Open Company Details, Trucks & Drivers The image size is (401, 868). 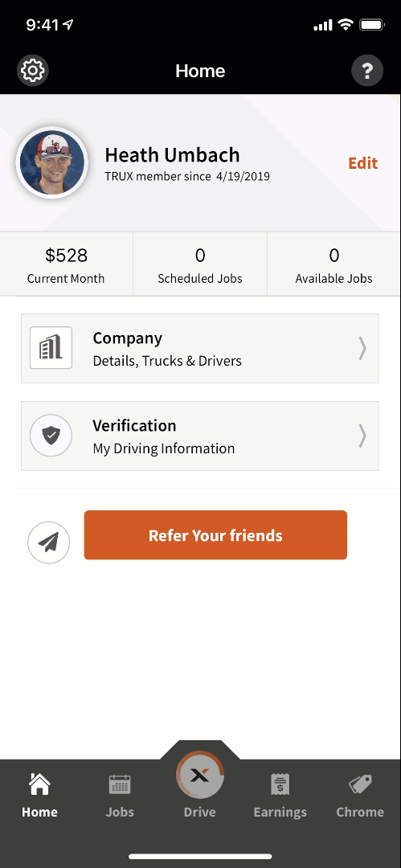click(x=200, y=348)
